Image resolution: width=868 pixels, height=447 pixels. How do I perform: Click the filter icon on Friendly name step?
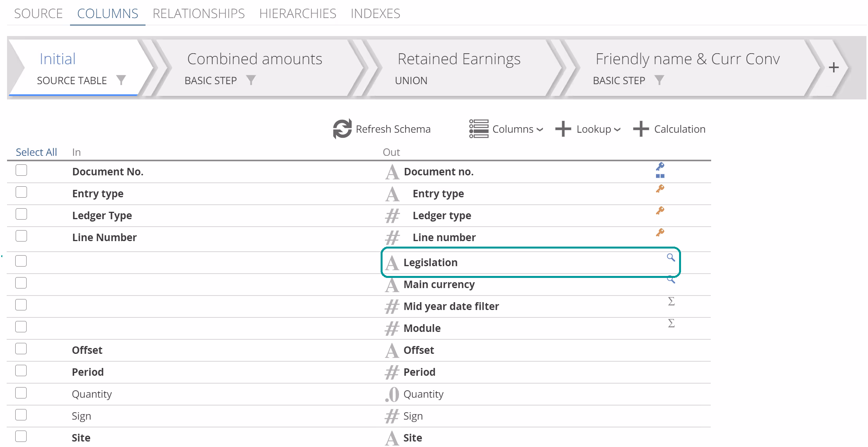[x=659, y=80]
